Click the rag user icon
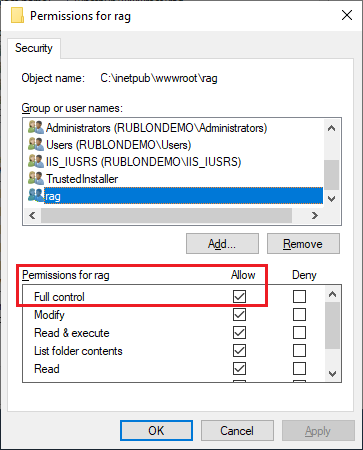 36,196
